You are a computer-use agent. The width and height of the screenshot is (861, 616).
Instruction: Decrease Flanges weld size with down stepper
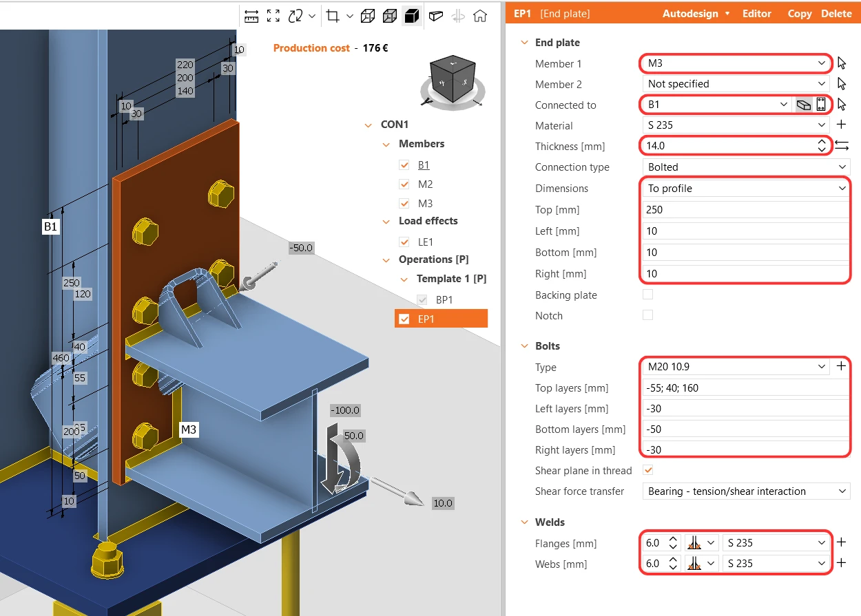pyautogui.click(x=673, y=547)
